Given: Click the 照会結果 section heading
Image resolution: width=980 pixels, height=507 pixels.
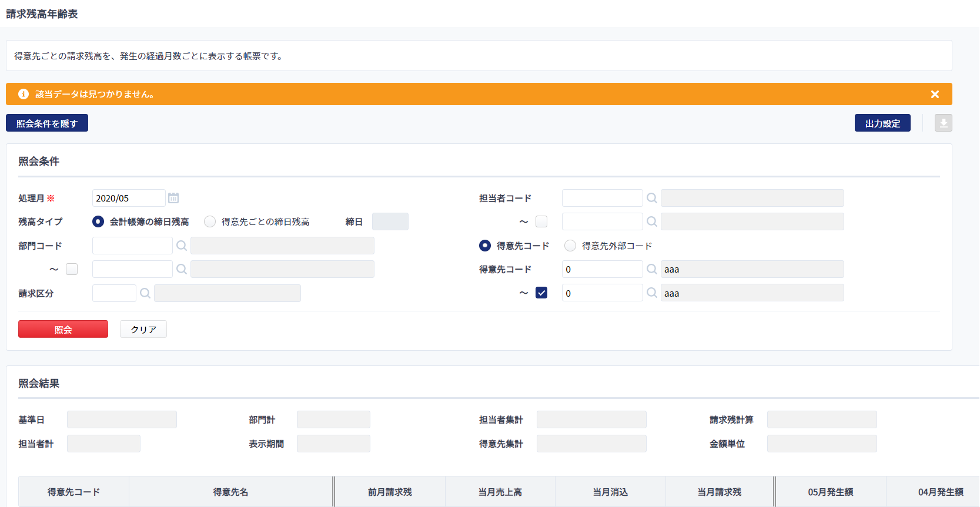Looking at the screenshot, I should 39,383.
